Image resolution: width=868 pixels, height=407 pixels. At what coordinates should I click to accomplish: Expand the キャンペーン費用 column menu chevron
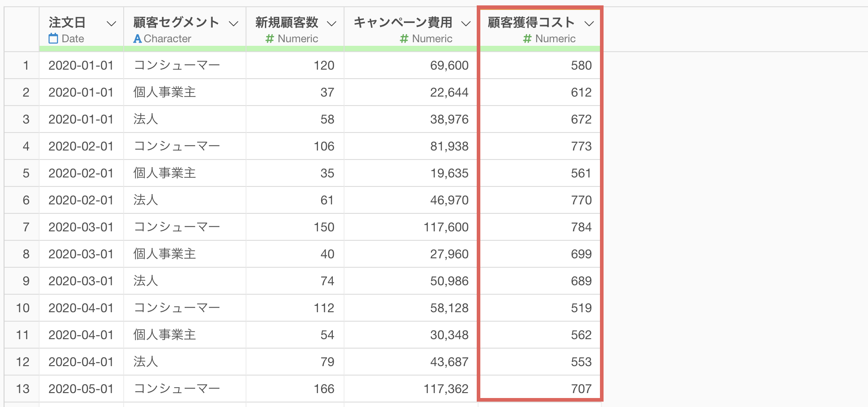pyautogui.click(x=466, y=24)
